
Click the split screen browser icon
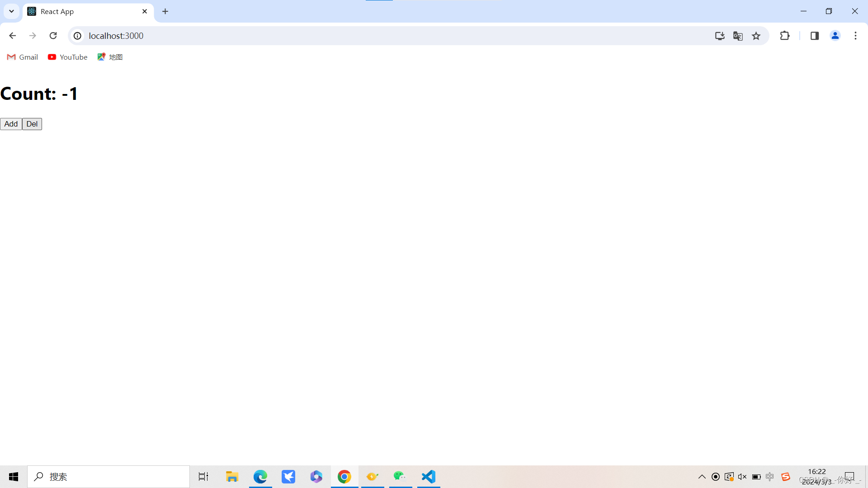tap(814, 36)
